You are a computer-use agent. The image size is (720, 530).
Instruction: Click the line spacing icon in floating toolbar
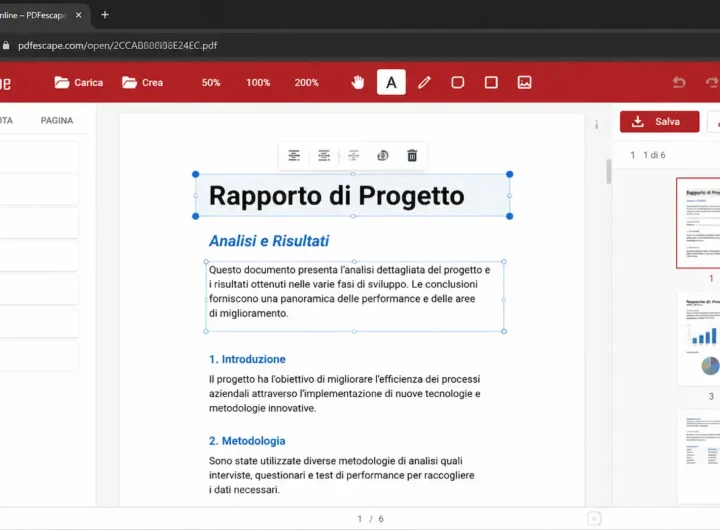[x=354, y=156]
